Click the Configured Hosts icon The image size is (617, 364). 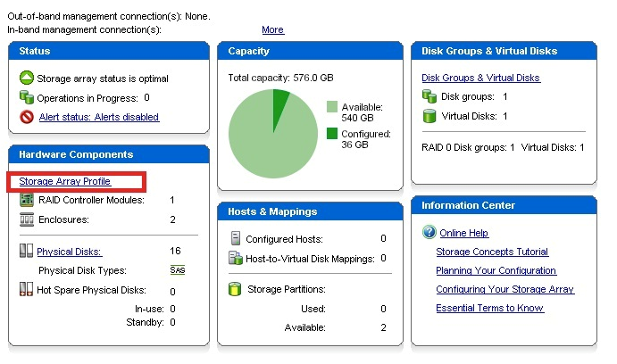coord(236,239)
